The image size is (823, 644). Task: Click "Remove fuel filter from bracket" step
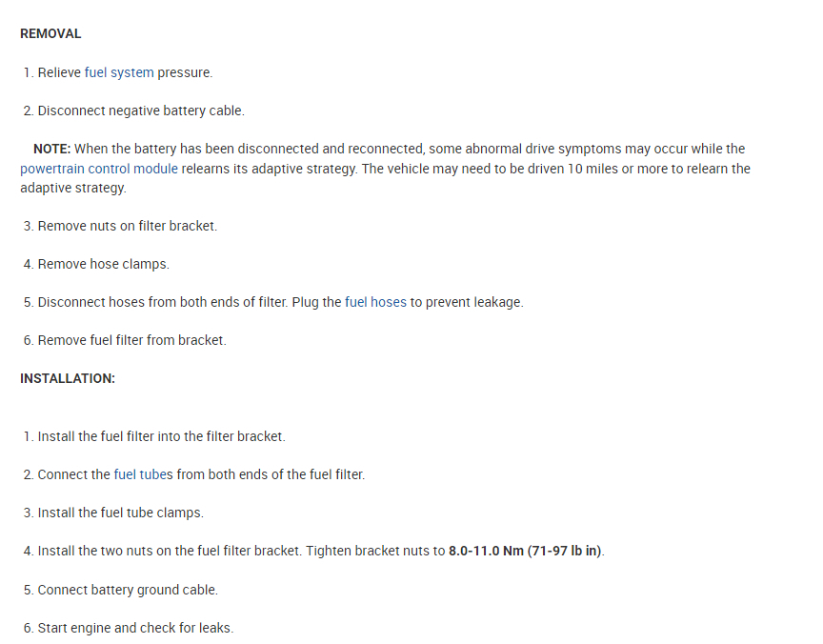131,340
